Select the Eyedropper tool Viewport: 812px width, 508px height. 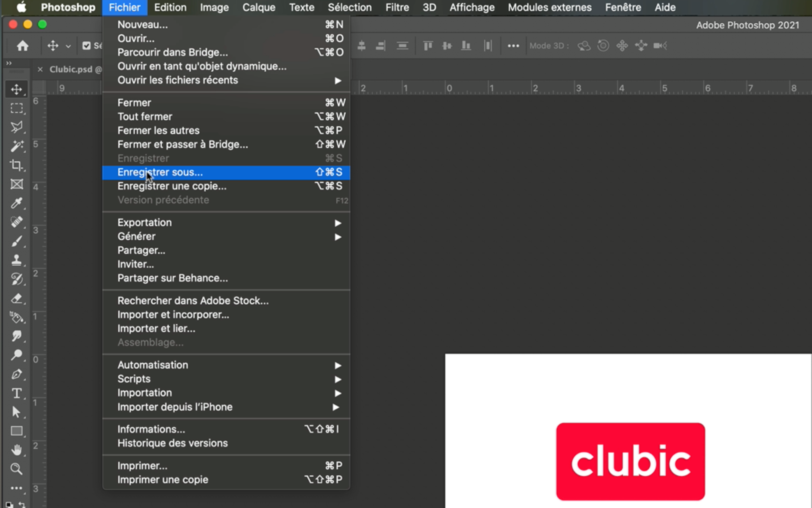pos(16,203)
